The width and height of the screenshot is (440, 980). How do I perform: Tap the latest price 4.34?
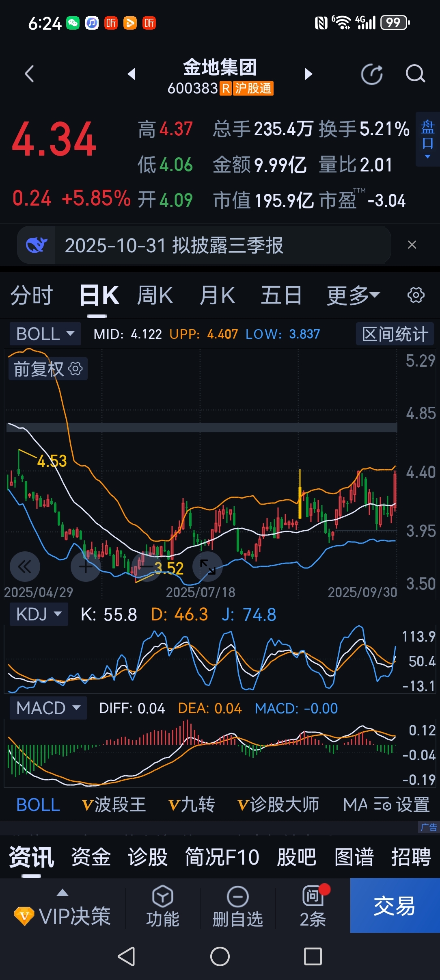[54, 140]
